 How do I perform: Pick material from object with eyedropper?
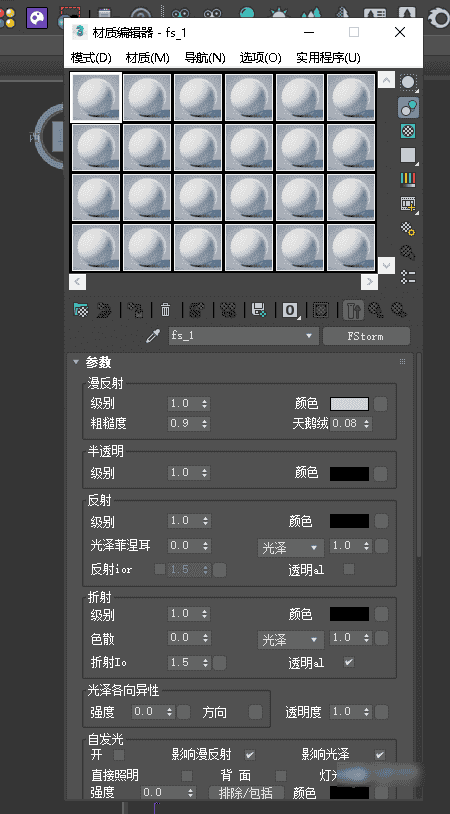coord(153,336)
